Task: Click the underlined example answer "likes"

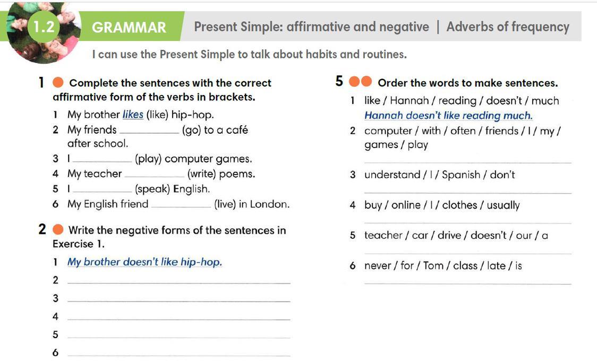Action: tap(133, 115)
